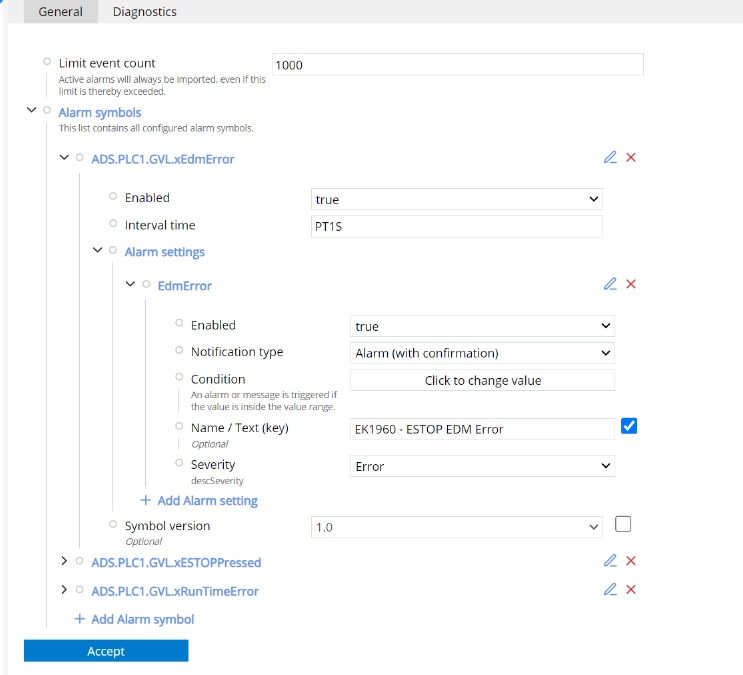Click the plus icon of Add Alarm setting
Screen dimensions: 743x675
[145, 500]
